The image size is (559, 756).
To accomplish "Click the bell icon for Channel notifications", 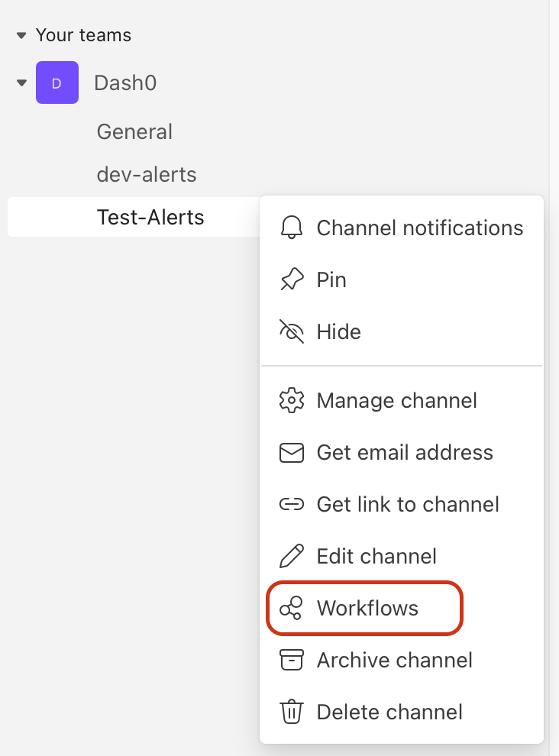I will (x=291, y=228).
